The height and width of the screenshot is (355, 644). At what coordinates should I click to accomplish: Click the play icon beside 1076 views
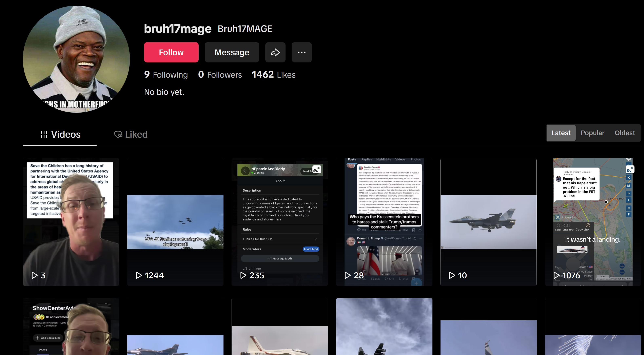pyautogui.click(x=556, y=275)
